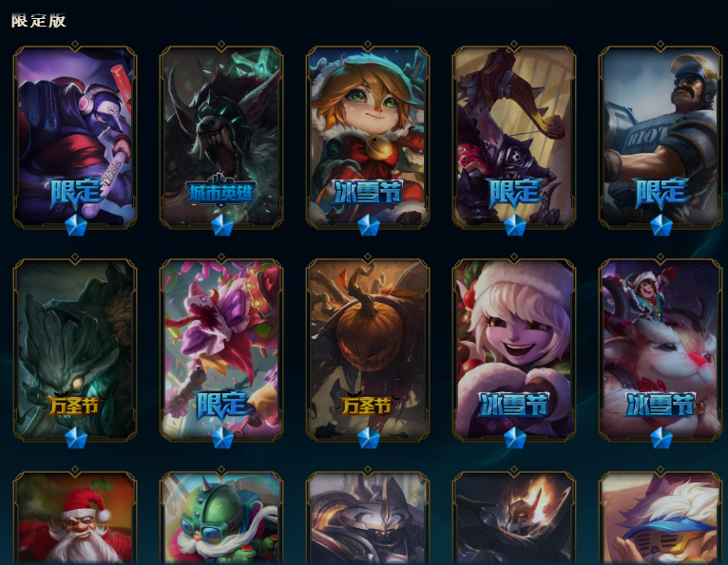This screenshot has height=565, width=728.
Task: Open the crossbow rat 限定 skin card
Action: pyautogui.click(x=514, y=136)
